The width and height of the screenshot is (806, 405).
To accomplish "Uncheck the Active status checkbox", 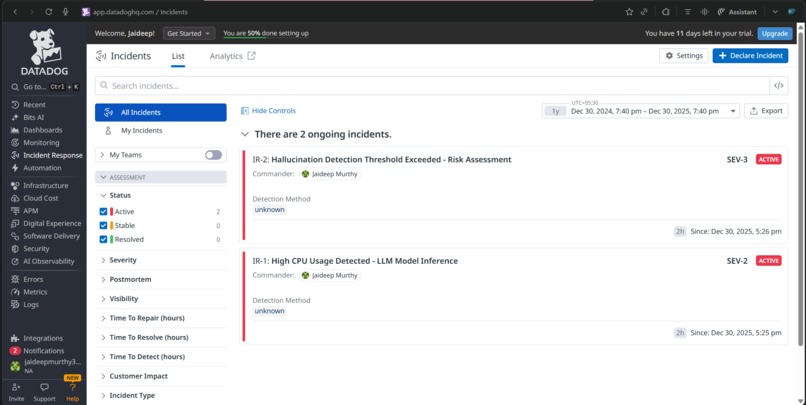I will (103, 212).
